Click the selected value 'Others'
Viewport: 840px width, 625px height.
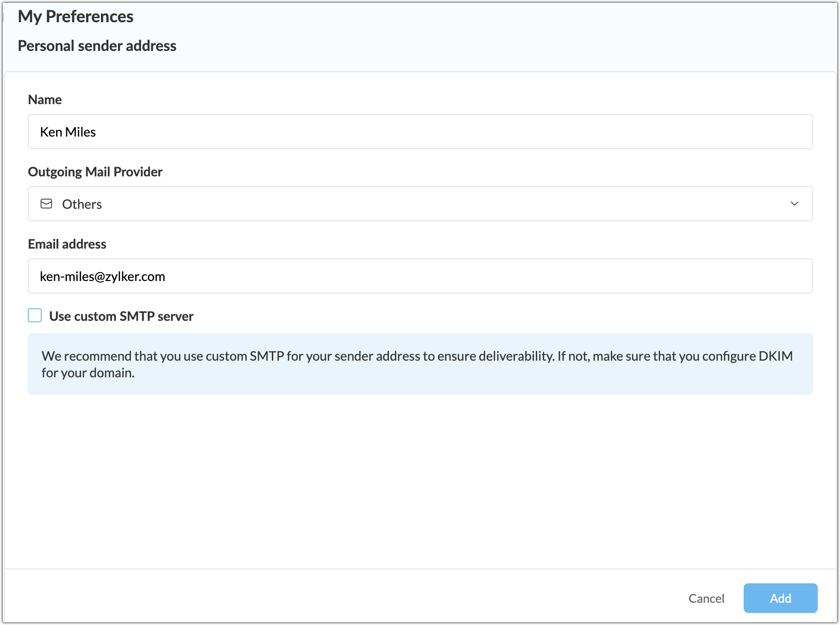click(x=82, y=204)
